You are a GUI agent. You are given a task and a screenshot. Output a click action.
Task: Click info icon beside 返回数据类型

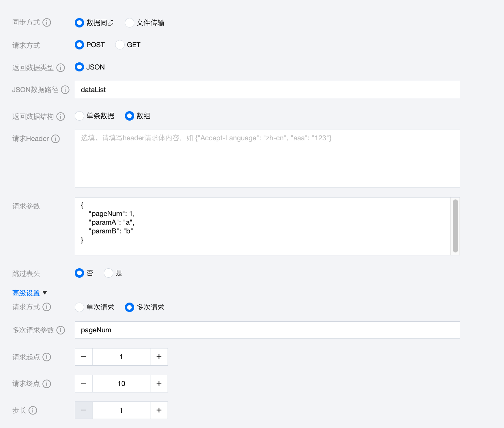tap(61, 68)
